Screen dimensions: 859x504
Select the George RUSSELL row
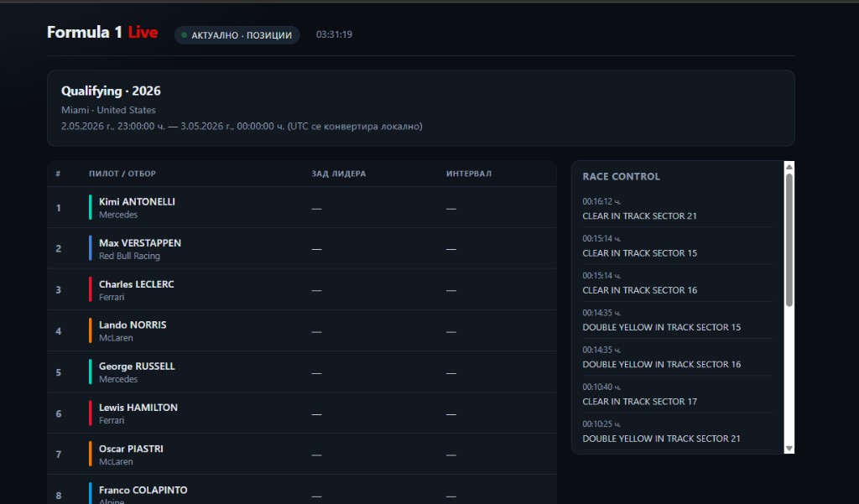302,372
